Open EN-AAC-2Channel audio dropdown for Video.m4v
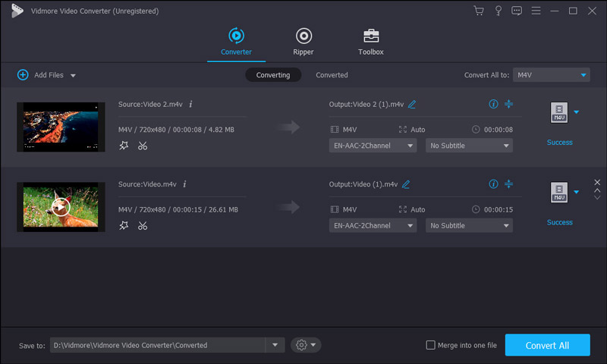Image resolution: width=607 pixels, height=364 pixels. (373, 225)
